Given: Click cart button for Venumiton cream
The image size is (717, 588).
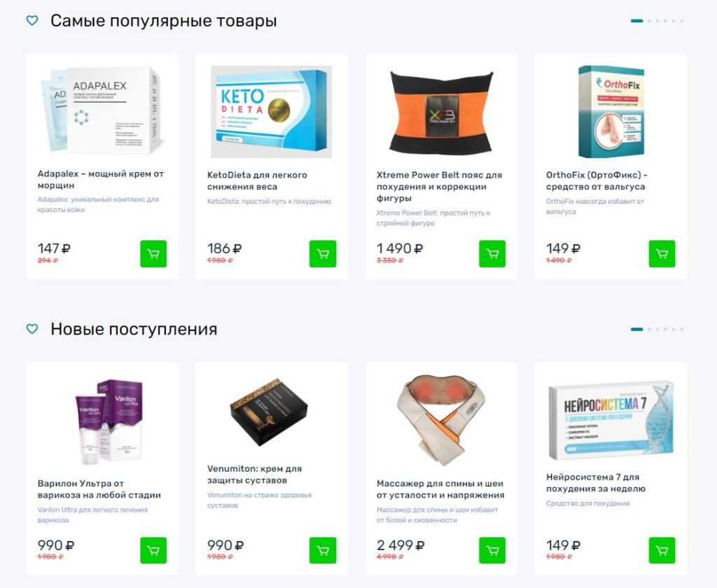Looking at the screenshot, I should click(x=323, y=550).
